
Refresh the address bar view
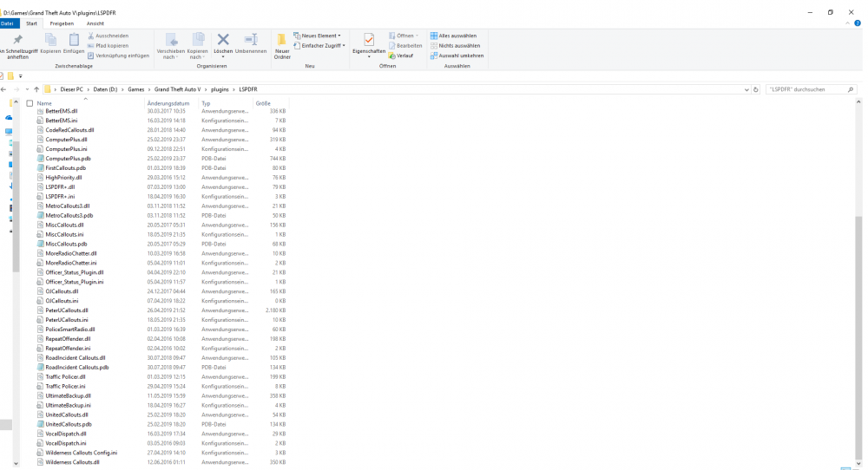click(x=756, y=89)
